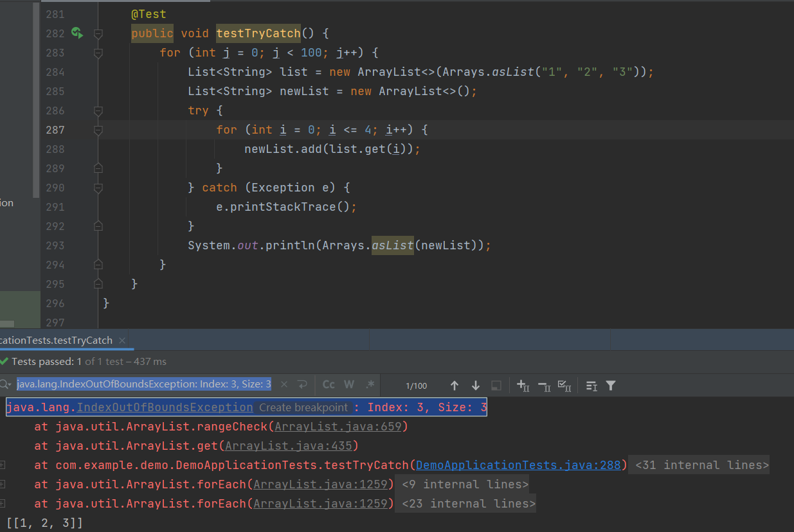This screenshot has height=532, width=794.
Task: Collapse the testTryCatch method fold at line 282
Action: (x=98, y=33)
